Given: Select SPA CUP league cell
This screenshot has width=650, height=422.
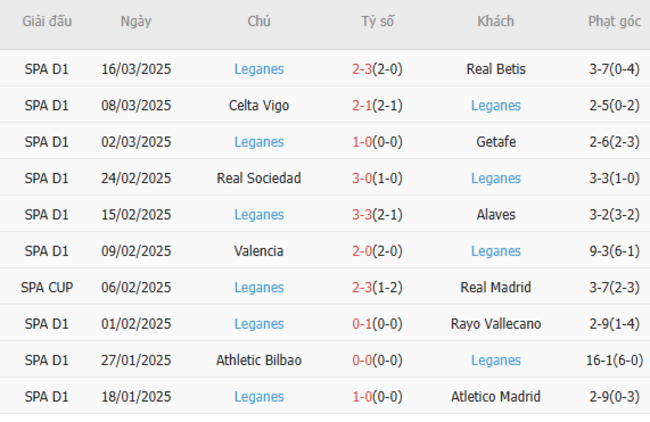Looking at the screenshot, I should [47, 287].
